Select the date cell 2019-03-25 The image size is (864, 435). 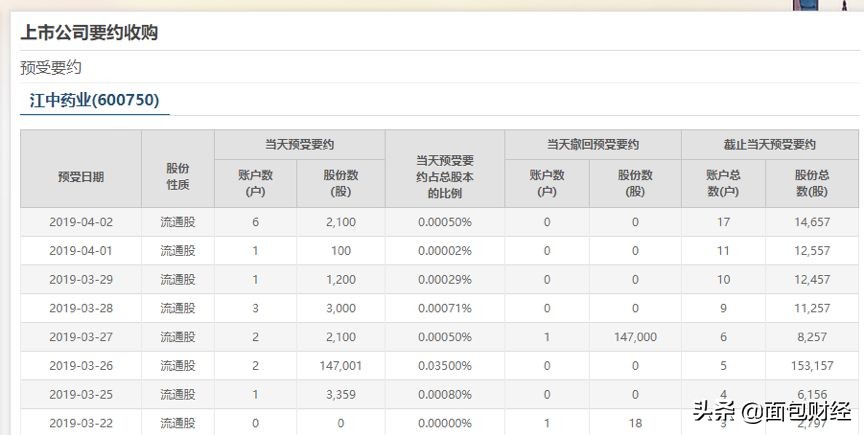(81, 395)
